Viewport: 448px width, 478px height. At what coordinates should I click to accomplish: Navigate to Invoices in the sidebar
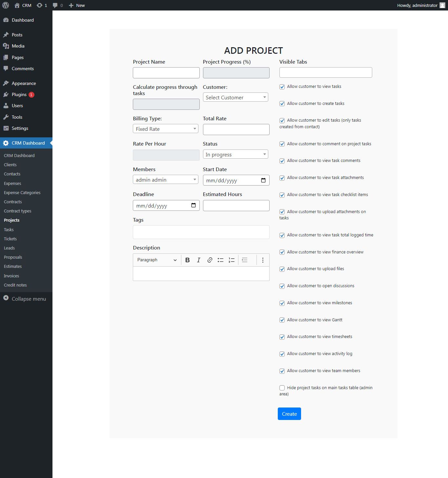(x=11, y=276)
